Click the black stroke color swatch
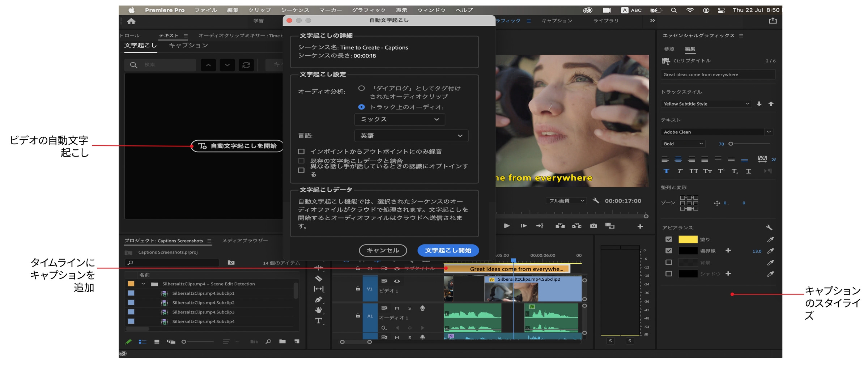 [x=688, y=251]
